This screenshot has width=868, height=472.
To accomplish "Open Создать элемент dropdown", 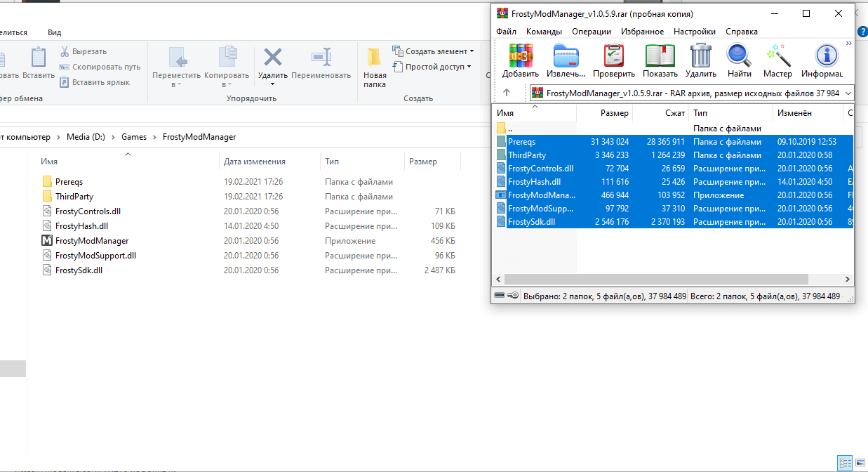I will click(434, 51).
